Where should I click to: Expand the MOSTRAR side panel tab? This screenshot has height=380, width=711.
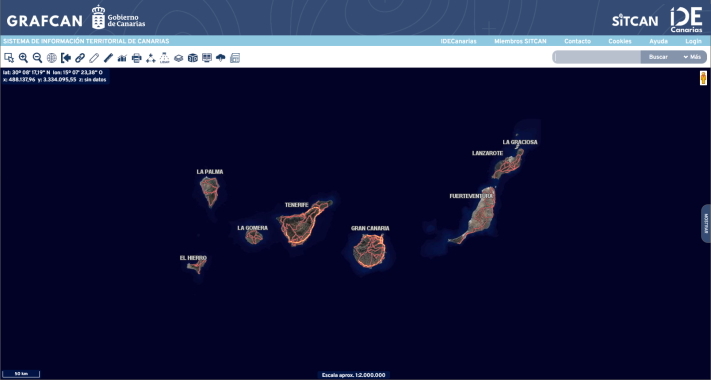click(706, 224)
